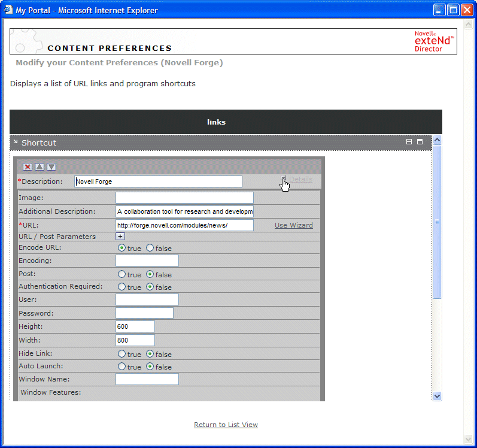Screen dimensions: 477x448
Task: Set Auto Launch to false
Action: coord(150,367)
